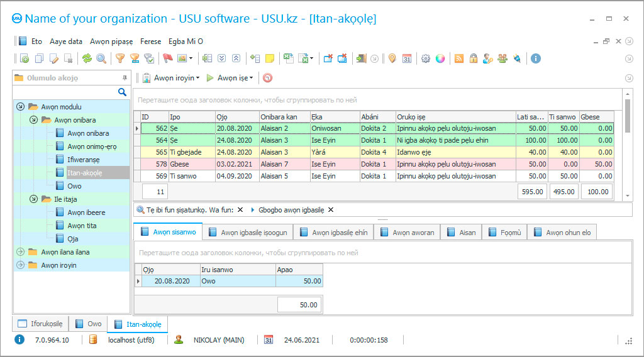Click the padlock lock icon
The image size is (644, 357).
click(x=474, y=58)
